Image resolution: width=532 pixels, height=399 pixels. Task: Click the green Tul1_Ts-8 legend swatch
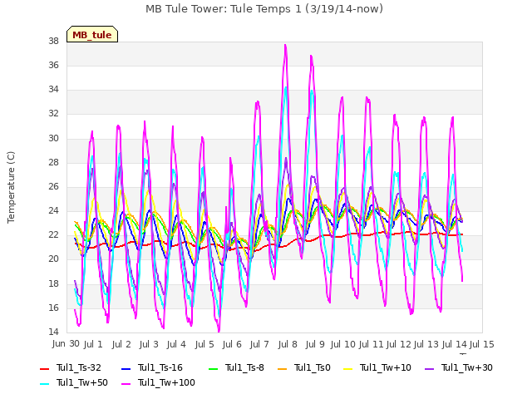pyautogui.click(x=213, y=368)
